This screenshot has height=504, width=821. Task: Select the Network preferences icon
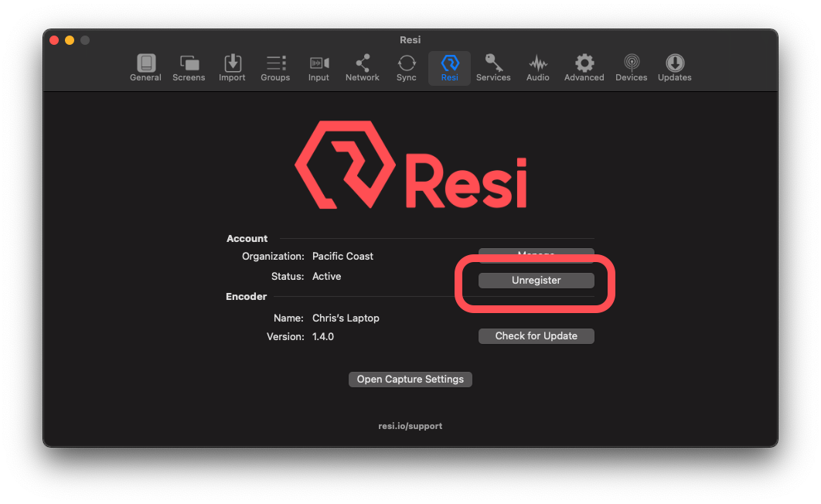pos(362,67)
